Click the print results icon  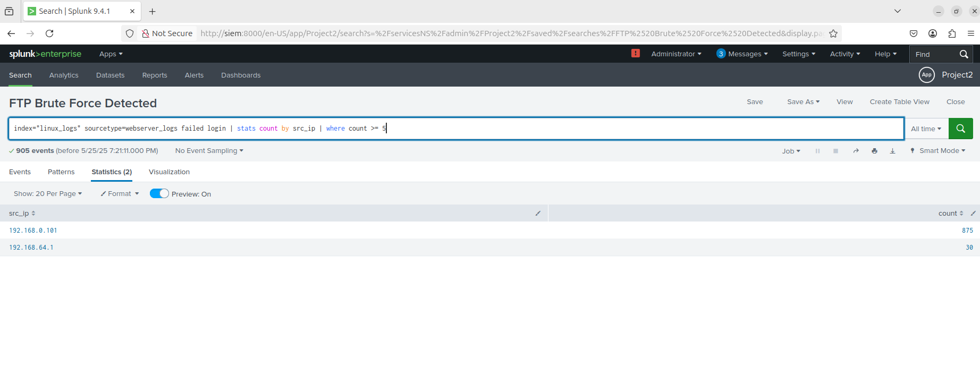[874, 151]
